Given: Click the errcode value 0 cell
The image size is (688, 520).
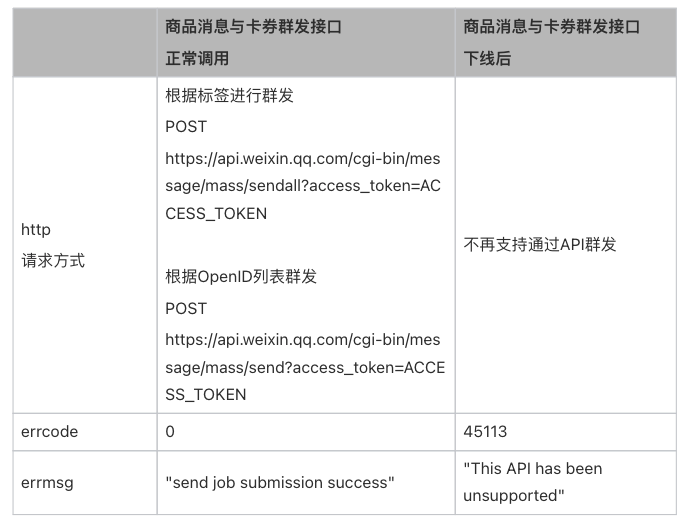Looking at the screenshot, I should [x=170, y=432].
